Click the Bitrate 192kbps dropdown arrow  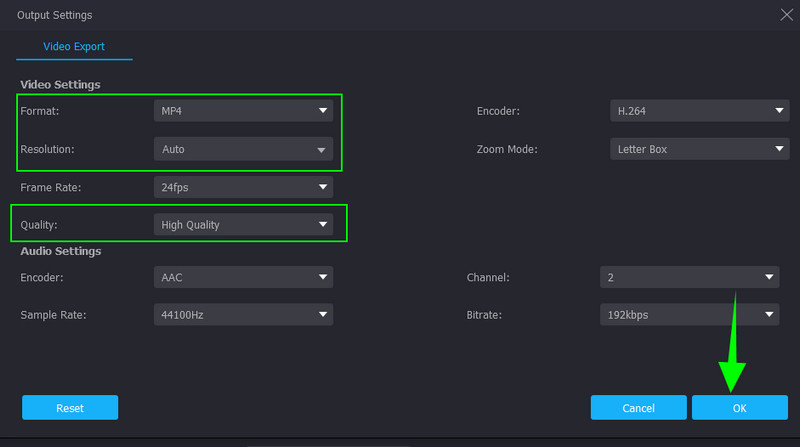click(769, 315)
